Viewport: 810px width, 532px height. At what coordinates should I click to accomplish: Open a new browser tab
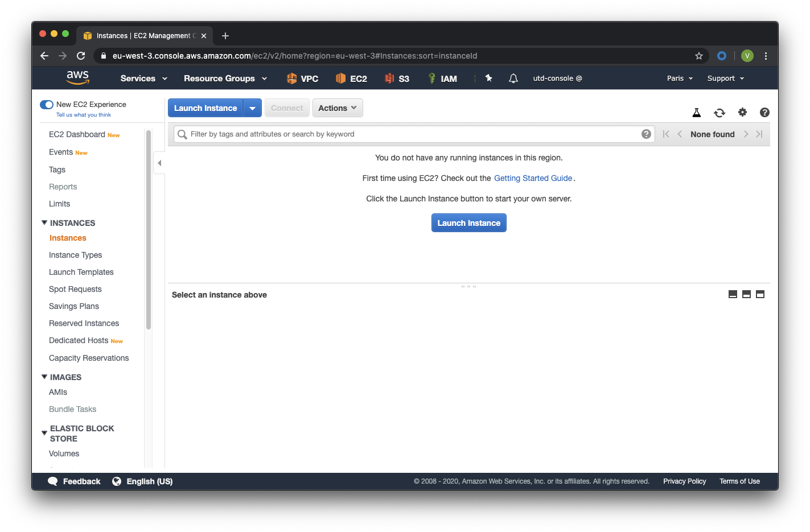[225, 36]
